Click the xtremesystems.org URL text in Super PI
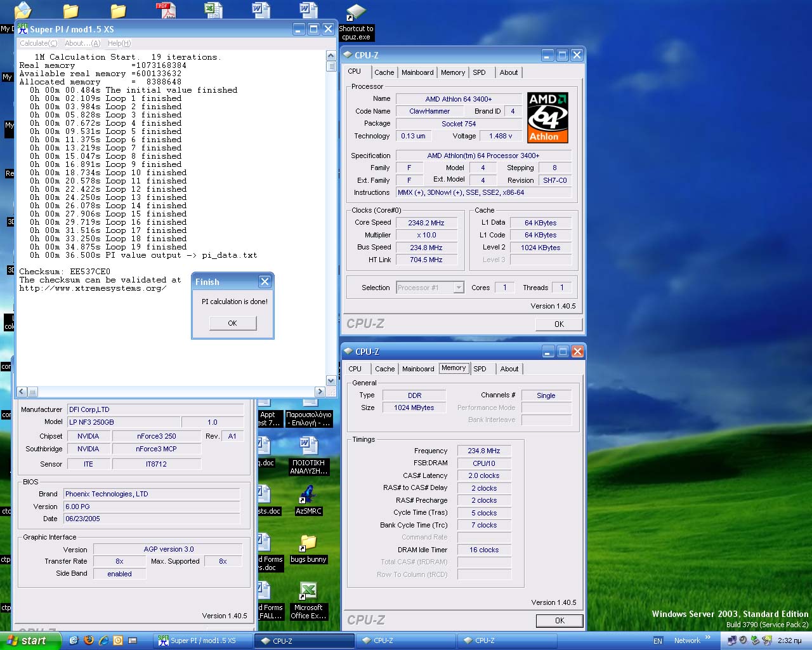Image resolution: width=812 pixels, height=650 pixels. click(x=93, y=288)
